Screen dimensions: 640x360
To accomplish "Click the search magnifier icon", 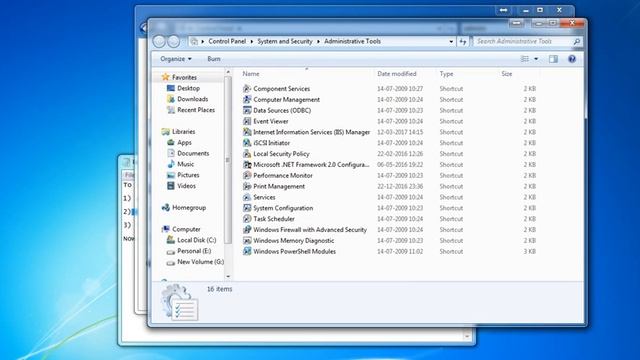I will coord(576,41).
